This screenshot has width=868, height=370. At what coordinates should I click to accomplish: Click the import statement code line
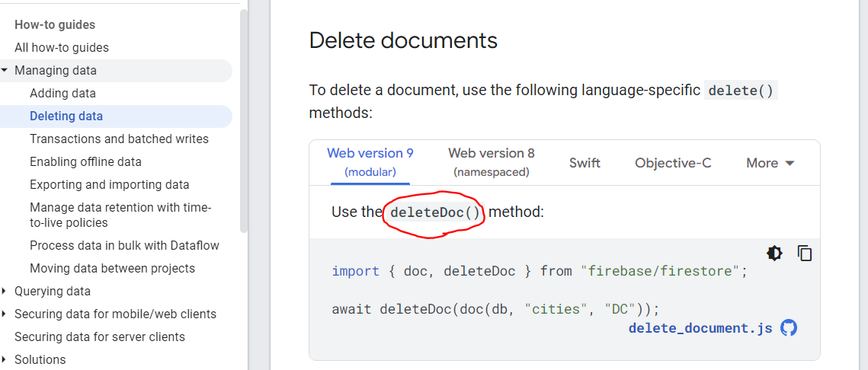[x=540, y=272]
